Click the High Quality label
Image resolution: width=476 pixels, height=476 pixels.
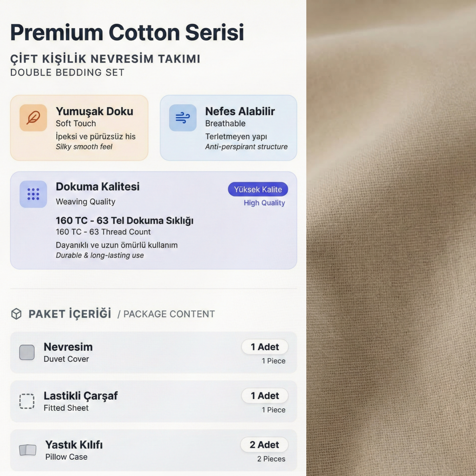(x=264, y=203)
